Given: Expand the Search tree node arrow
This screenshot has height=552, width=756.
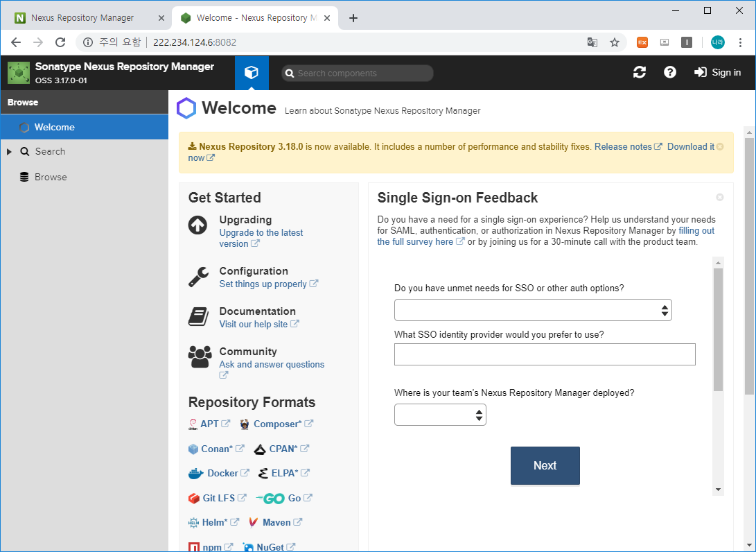Looking at the screenshot, I should coord(9,151).
